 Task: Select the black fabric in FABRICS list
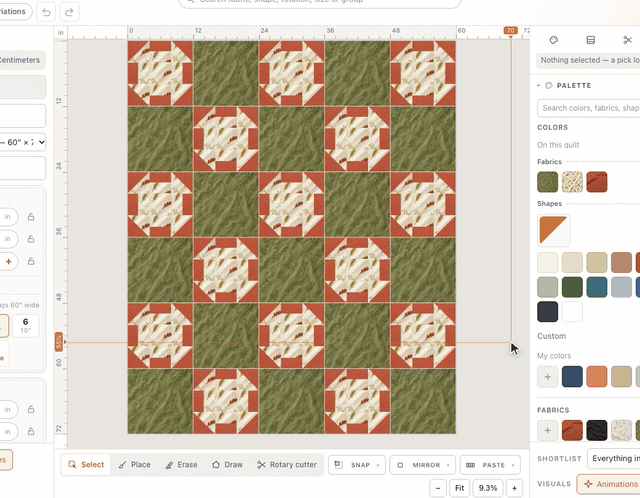597,430
